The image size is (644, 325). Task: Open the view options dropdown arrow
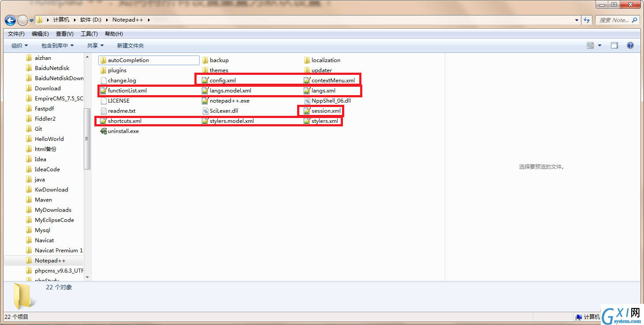(599, 45)
